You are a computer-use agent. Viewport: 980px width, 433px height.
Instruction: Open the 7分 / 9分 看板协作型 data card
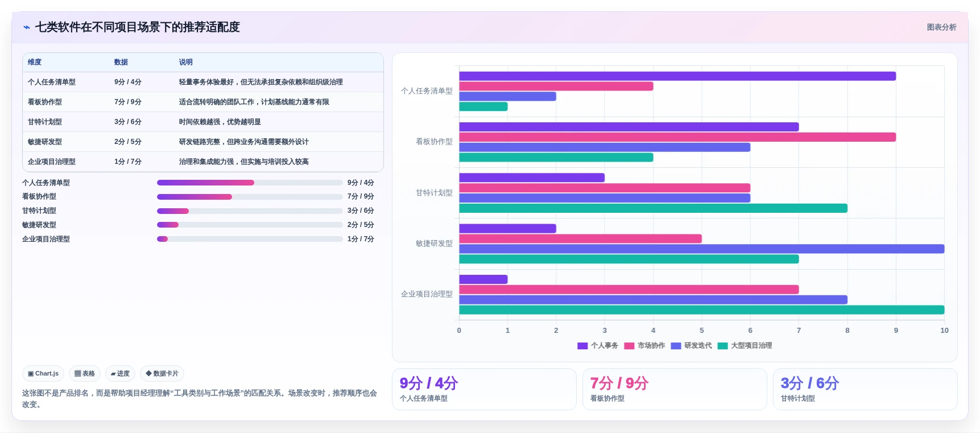click(x=675, y=389)
